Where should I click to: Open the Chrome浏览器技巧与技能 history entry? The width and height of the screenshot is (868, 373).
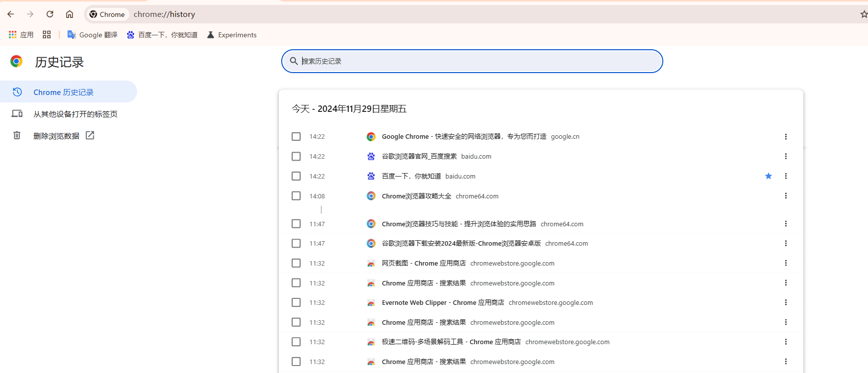point(459,224)
